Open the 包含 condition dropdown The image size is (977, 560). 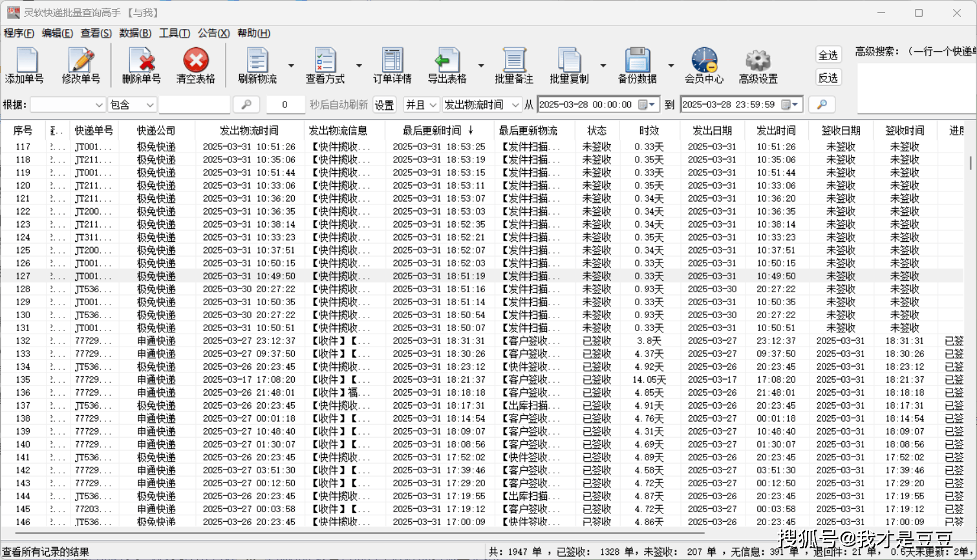click(133, 105)
